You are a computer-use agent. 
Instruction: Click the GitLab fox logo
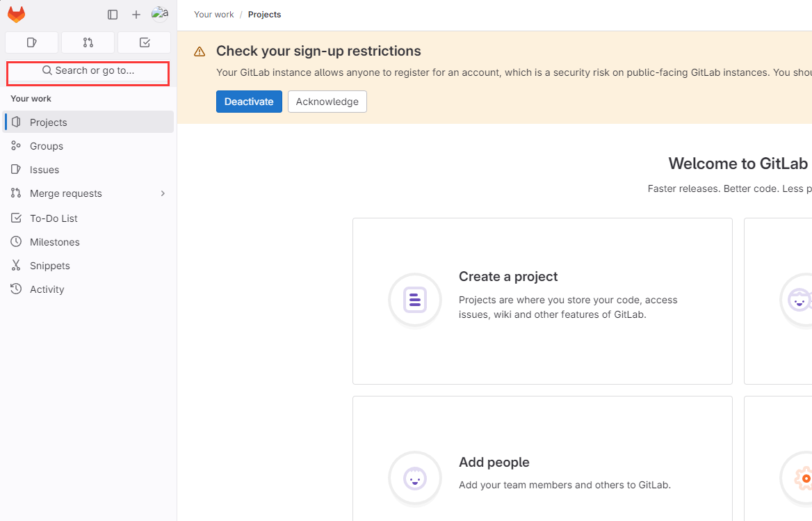coord(16,15)
